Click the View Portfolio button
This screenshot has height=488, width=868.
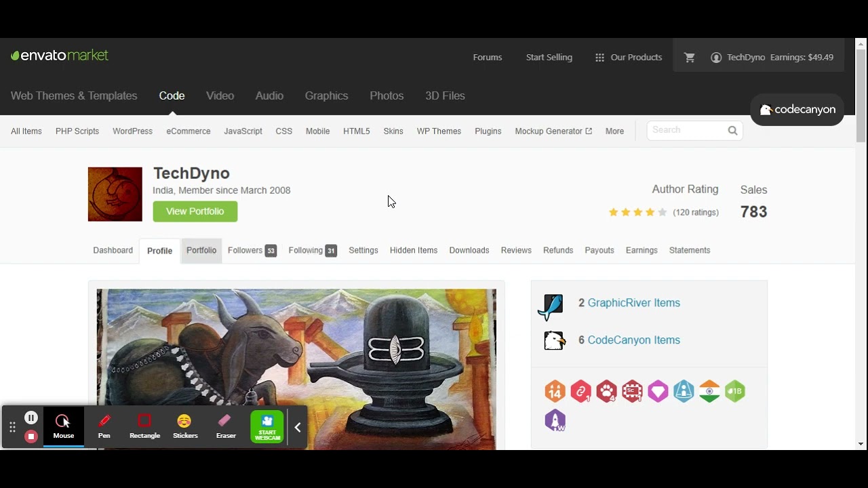click(x=195, y=211)
